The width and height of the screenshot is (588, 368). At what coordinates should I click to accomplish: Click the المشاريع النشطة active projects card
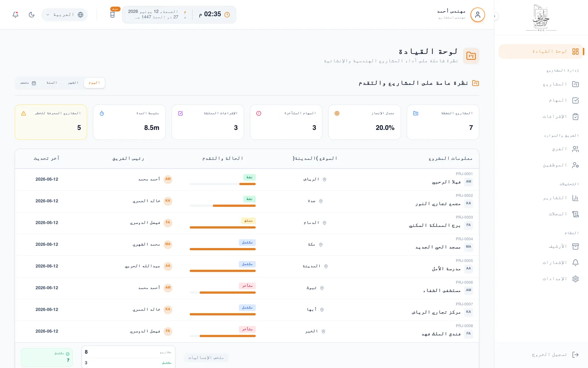tap(443, 122)
